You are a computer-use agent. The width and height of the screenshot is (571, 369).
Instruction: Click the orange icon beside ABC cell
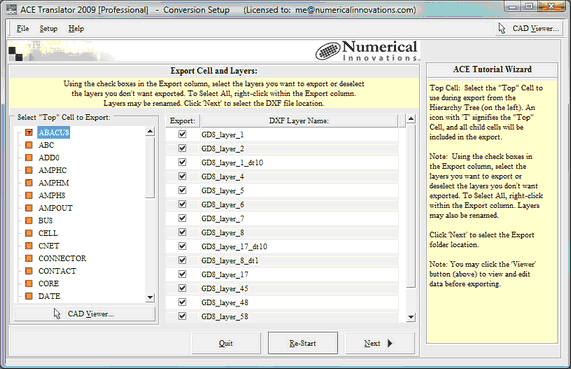tap(29, 145)
